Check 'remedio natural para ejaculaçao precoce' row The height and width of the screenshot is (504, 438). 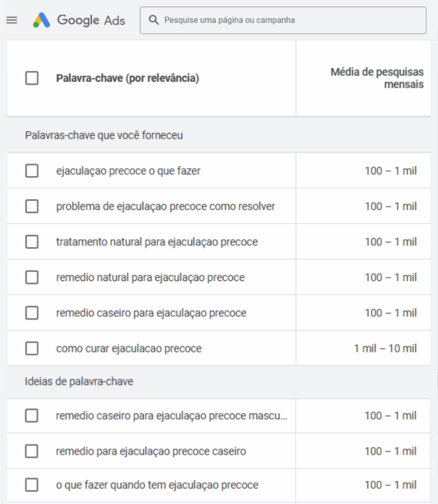pyautogui.click(x=32, y=277)
